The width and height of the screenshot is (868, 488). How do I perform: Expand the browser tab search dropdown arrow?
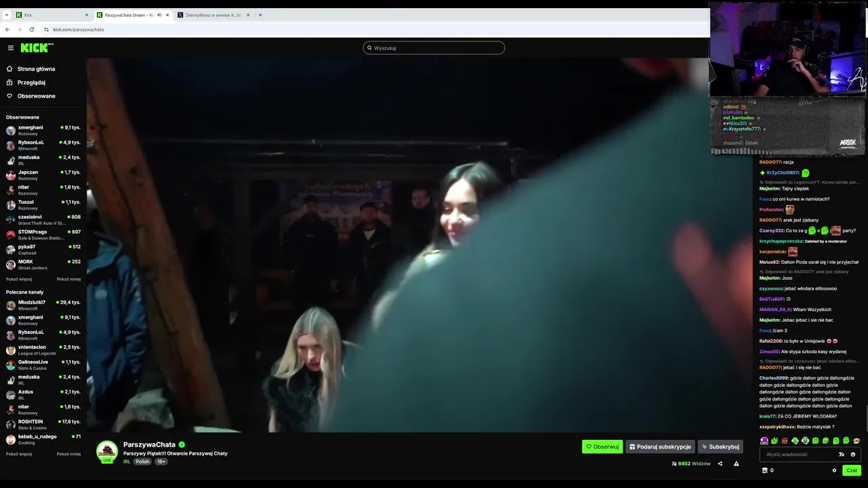point(7,15)
